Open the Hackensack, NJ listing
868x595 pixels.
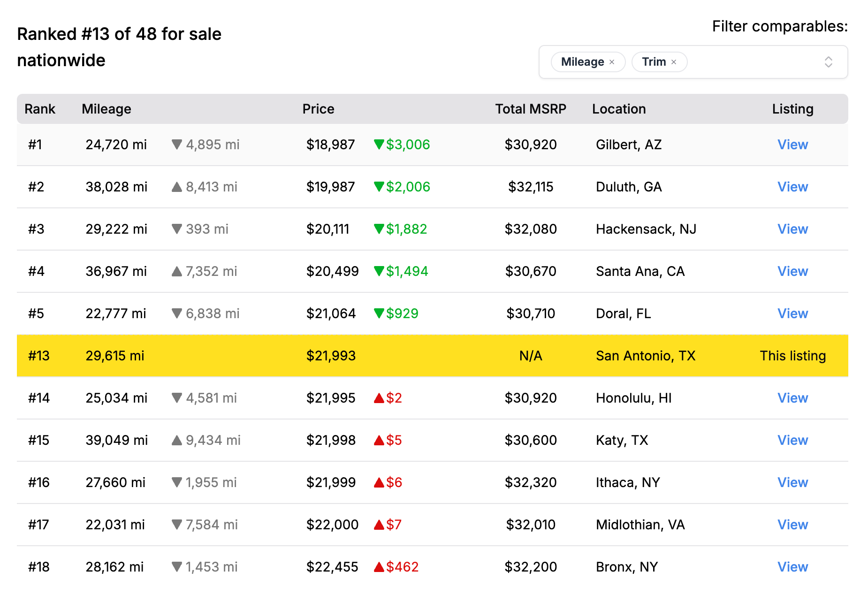[792, 229]
